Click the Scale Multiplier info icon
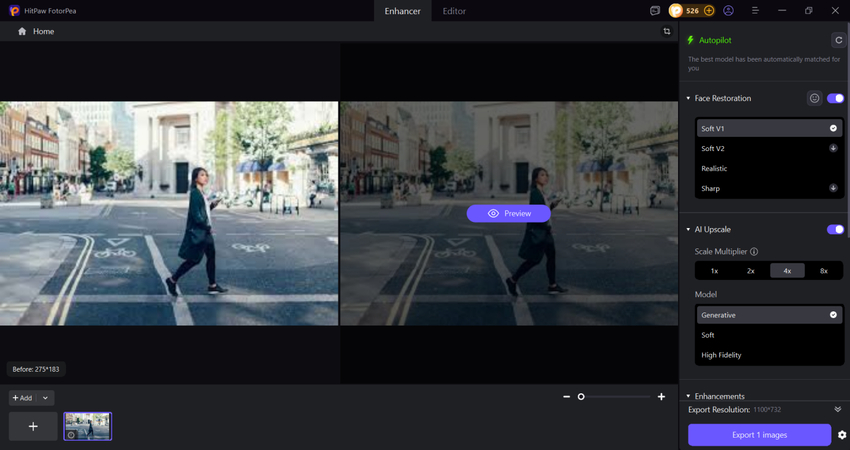The width and height of the screenshot is (850, 450). (754, 252)
